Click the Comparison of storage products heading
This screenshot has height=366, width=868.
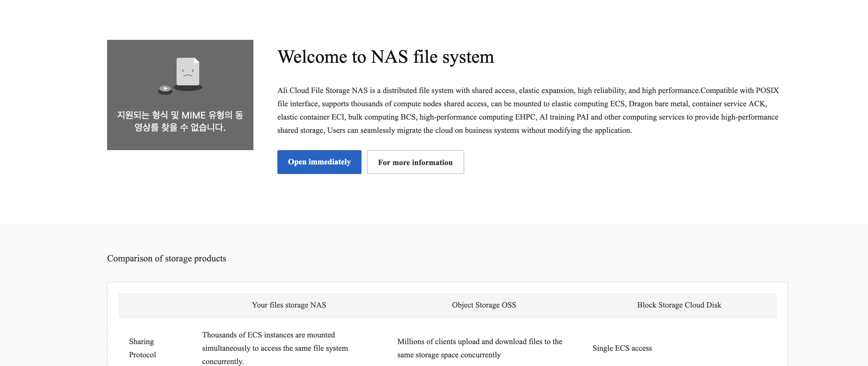167,258
